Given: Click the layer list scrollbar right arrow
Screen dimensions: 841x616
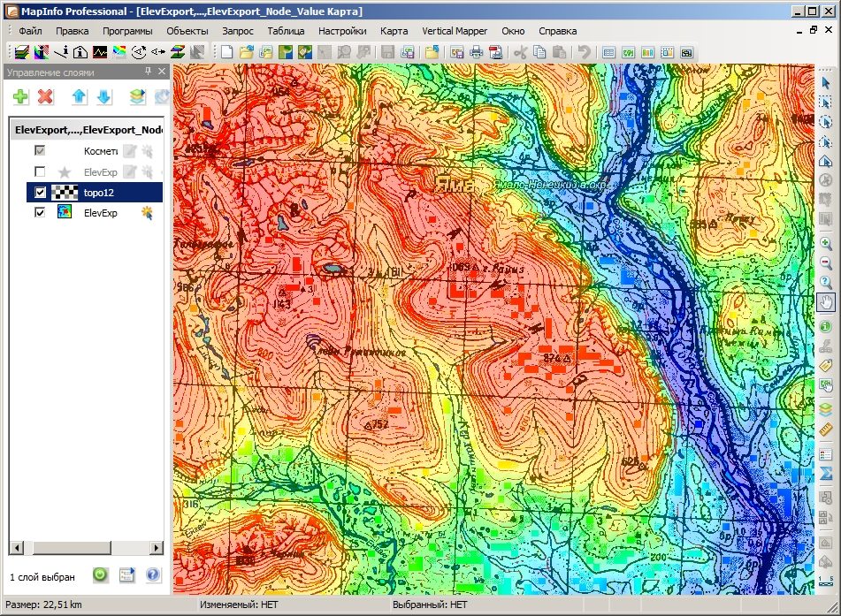Looking at the screenshot, I should coord(157,548).
